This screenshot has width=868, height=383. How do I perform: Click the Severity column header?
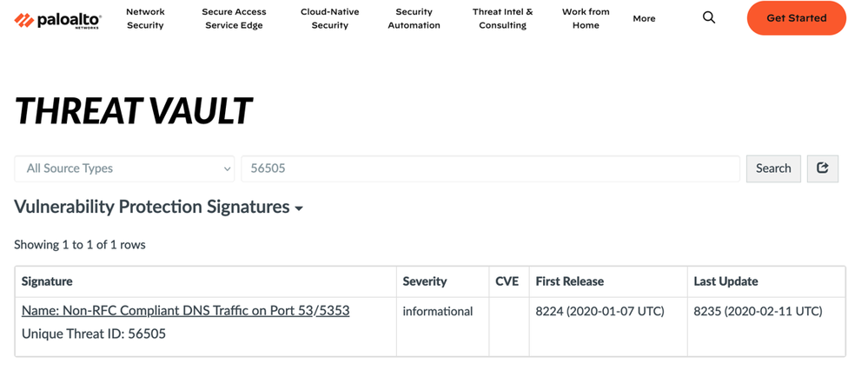click(425, 281)
